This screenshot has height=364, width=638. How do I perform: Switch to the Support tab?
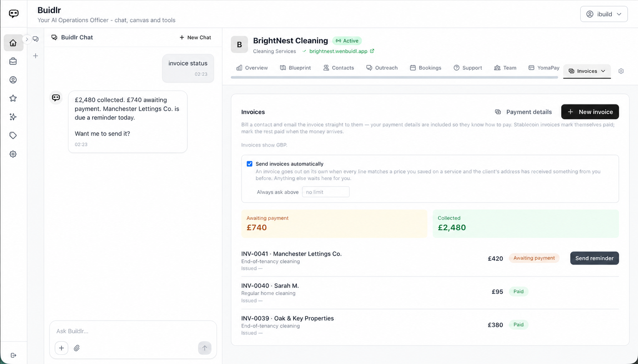tap(468, 68)
